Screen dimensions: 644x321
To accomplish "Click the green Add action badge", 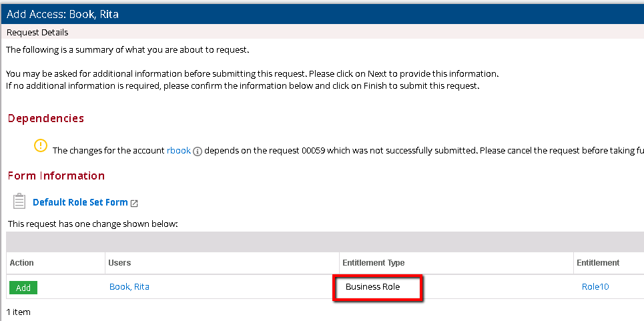I will (x=23, y=288).
